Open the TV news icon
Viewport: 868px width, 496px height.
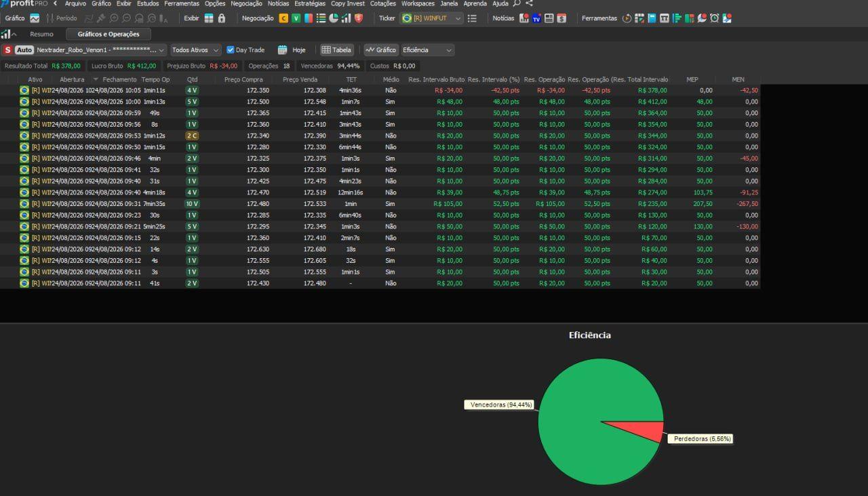coord(536,18)
